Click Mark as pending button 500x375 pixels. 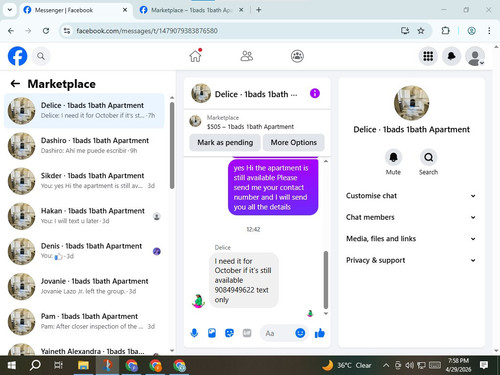(x=225, y=142)
